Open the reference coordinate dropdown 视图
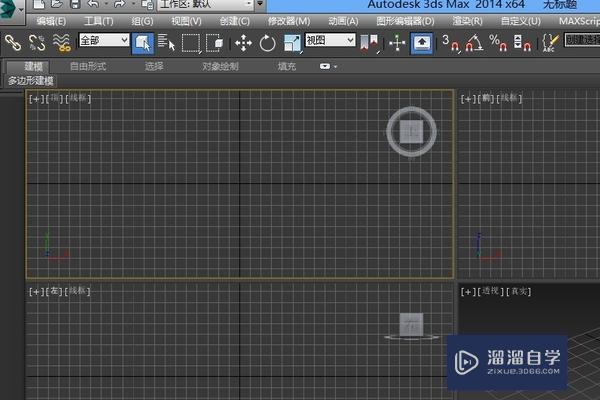Viewport: 600px width, 400px height. coord(330,41)
